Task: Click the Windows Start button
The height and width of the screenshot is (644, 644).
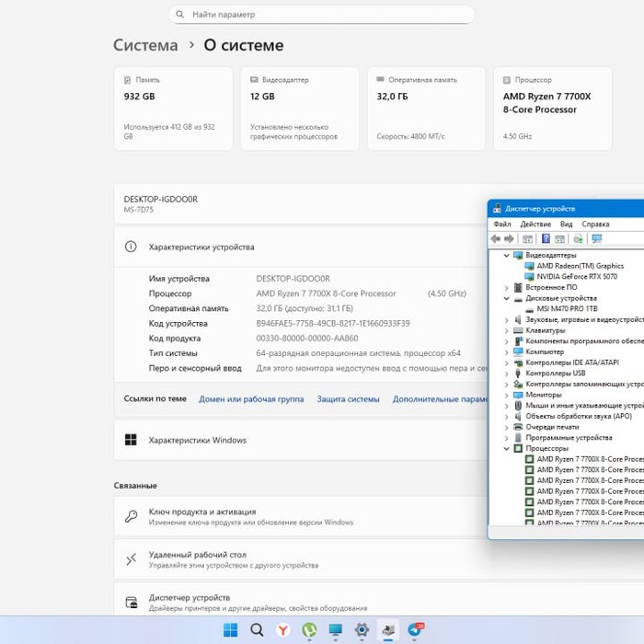Action: click(230, 629)
